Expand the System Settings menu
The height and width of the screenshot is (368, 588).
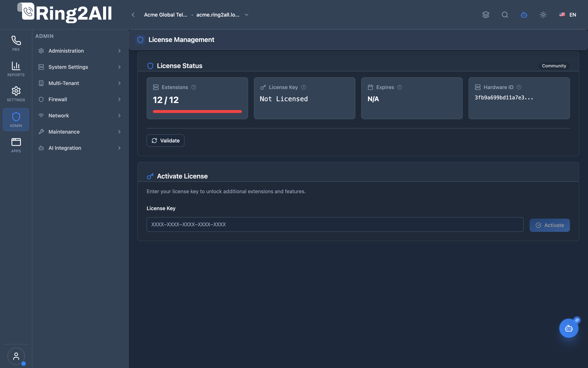click(x=80, y=67)
